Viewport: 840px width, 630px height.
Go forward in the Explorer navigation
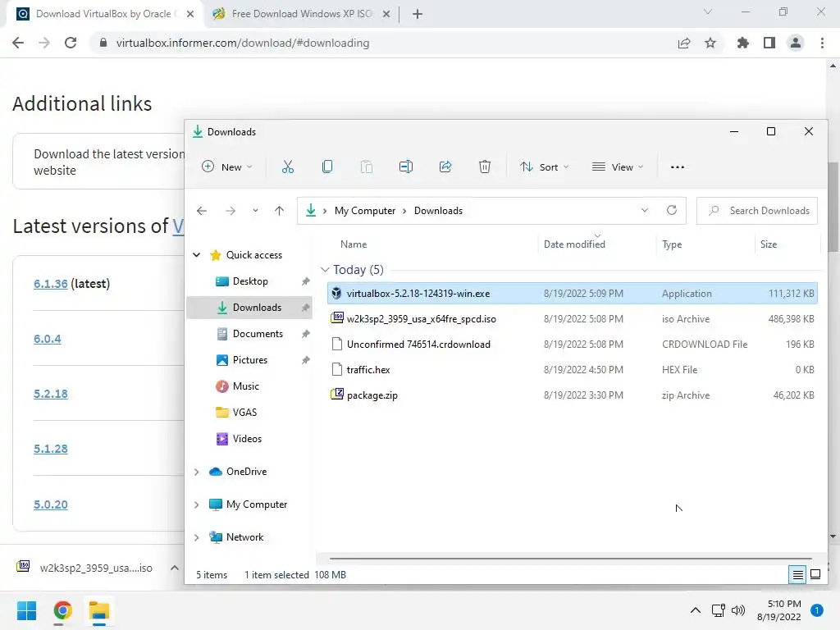231,211
